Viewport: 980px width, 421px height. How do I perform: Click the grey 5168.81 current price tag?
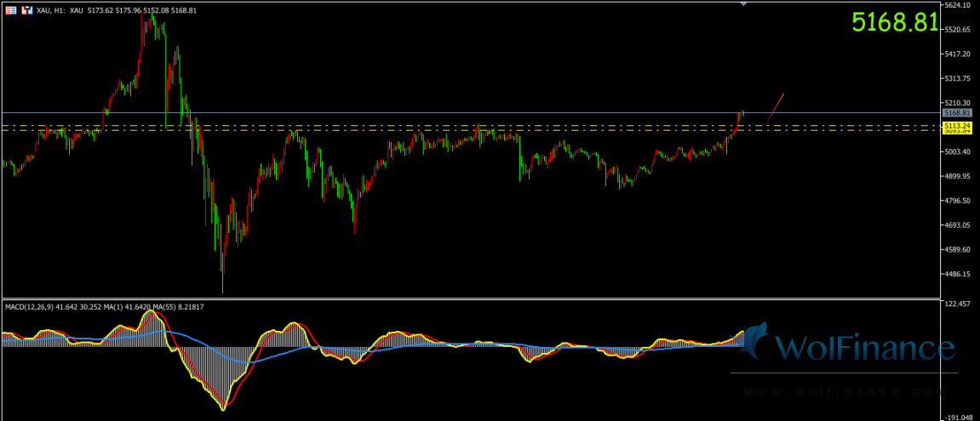pyautogui.click(x=957, y=112)
